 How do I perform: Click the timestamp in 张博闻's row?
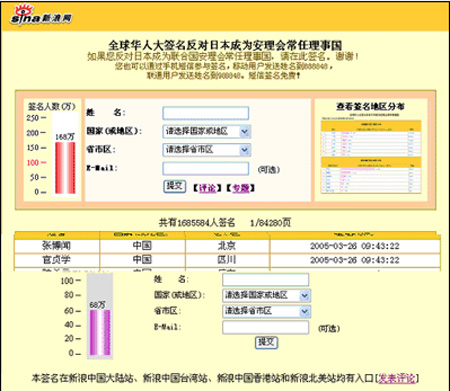(x=355, y=246)
